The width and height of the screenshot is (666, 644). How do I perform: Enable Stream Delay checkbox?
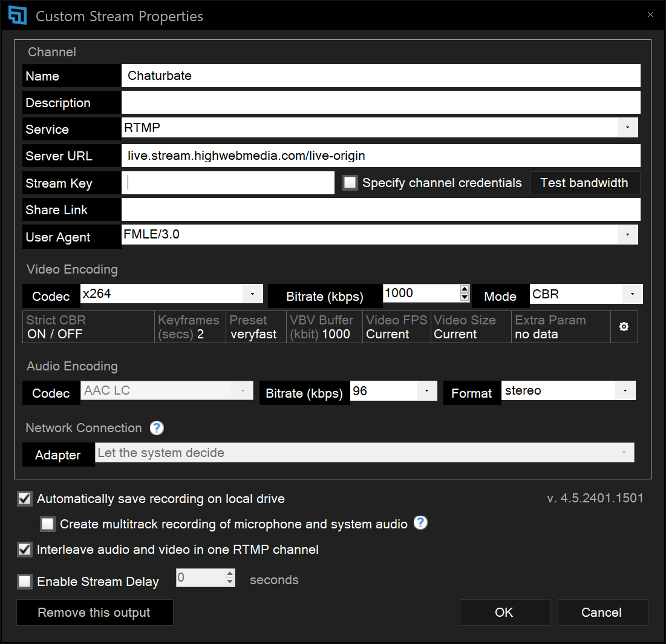tap(25, 581)
